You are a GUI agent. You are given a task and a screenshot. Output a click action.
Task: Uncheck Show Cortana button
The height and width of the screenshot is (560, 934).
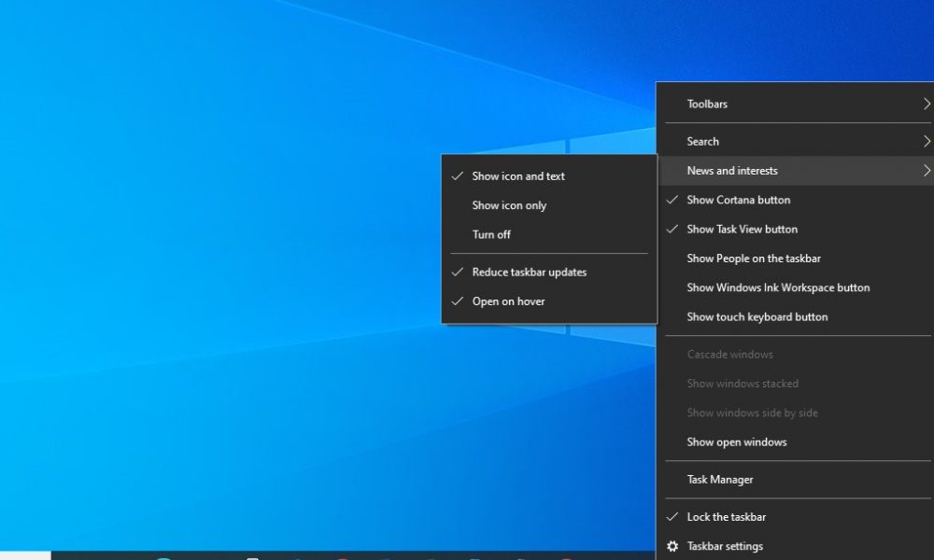coord(738,200)
